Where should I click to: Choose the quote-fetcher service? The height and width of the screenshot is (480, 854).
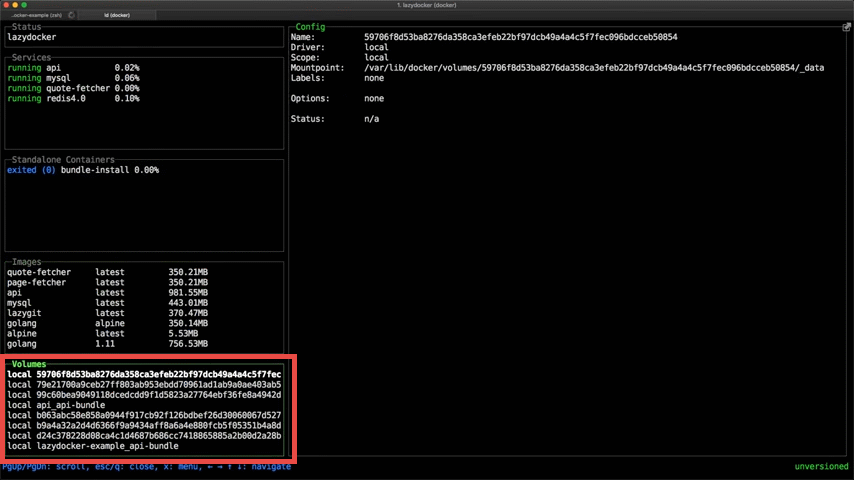[x=72, y=88]
